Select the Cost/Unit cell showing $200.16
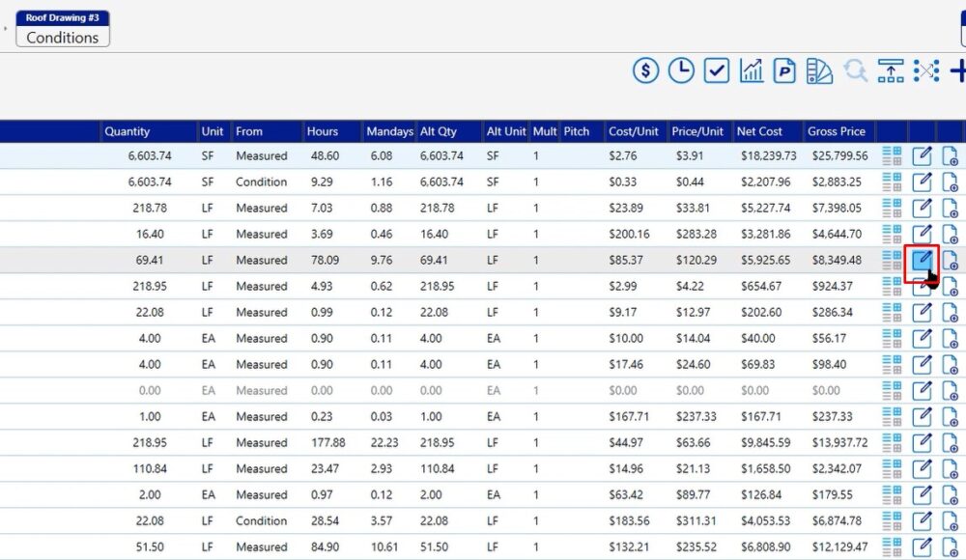This screenshot has height=560, width=966. tap(630, 234)
